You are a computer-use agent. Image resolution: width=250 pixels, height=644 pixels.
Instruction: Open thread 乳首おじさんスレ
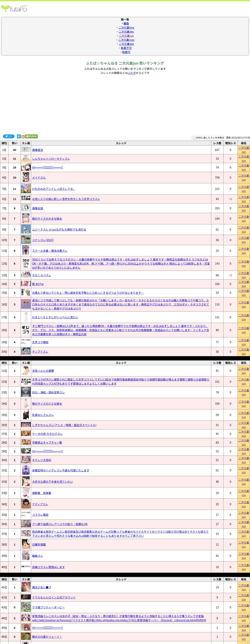(x=43, y=415)
